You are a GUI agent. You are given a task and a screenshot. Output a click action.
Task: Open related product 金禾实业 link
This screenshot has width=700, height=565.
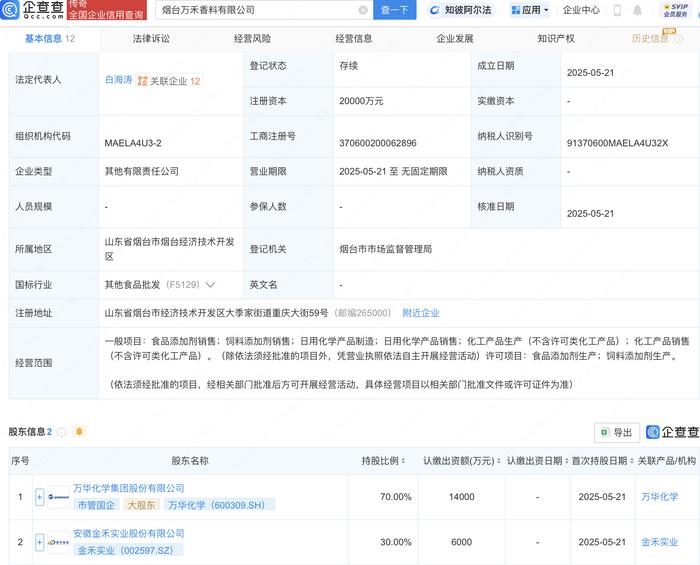(x=659, y=542)
